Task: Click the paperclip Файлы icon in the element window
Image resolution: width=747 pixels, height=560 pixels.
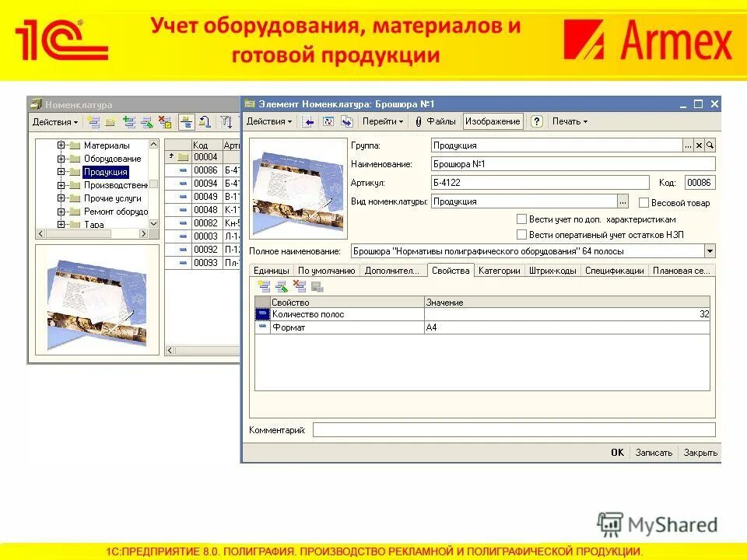Action: [417, 122]
